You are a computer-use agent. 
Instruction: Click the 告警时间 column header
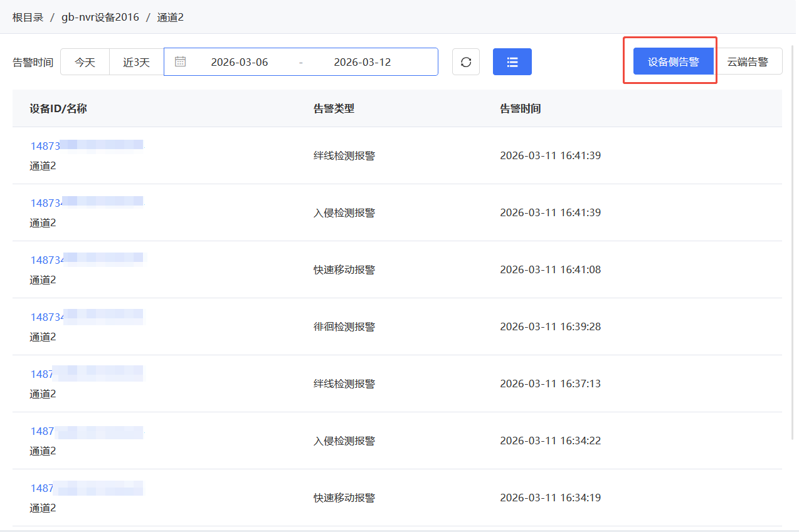coord(520,108)
